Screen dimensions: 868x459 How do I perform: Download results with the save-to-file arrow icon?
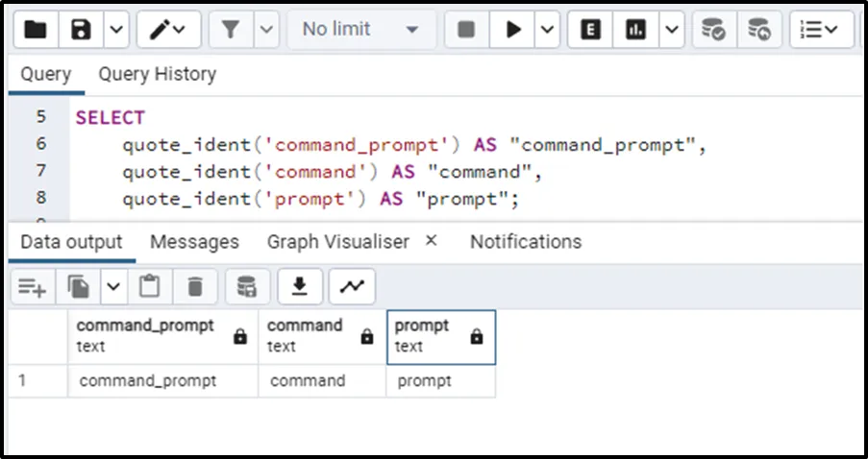[x=300, y=285]
